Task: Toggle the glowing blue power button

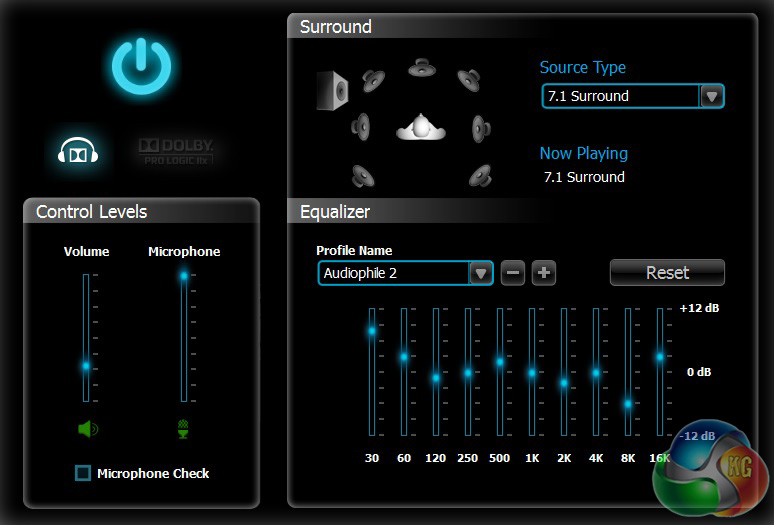Action: point(142,66)
